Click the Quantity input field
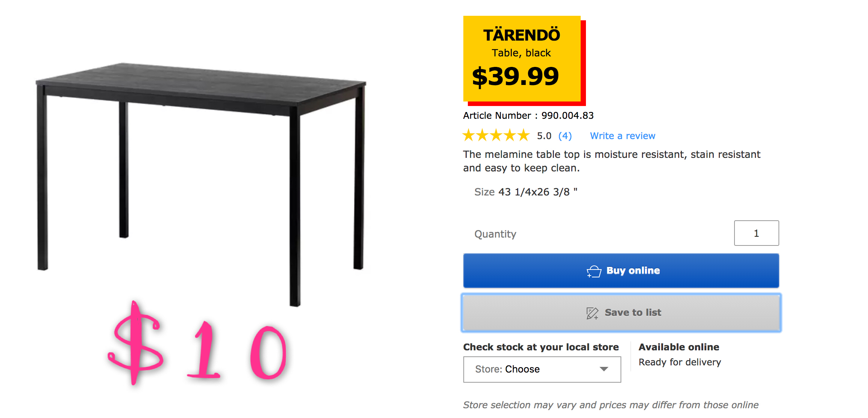Viewport: 868px width, 418px height. pyautogui.click(x=756, y=233)
